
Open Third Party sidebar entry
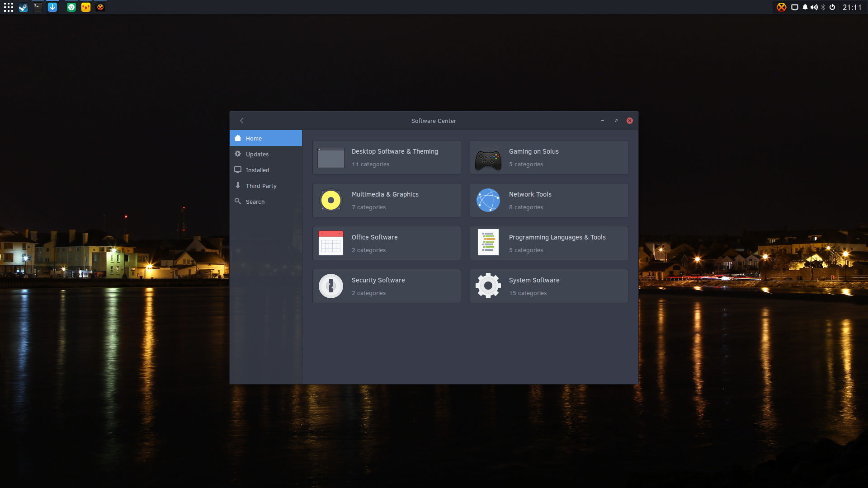[266, 186]
